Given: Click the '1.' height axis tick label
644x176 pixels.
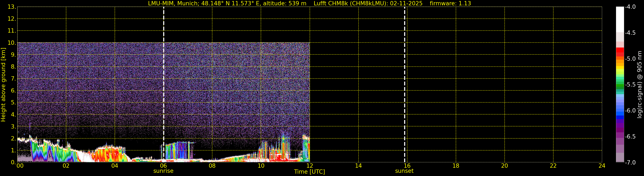Looking at the screenshot, I should (x=13, y=150).
